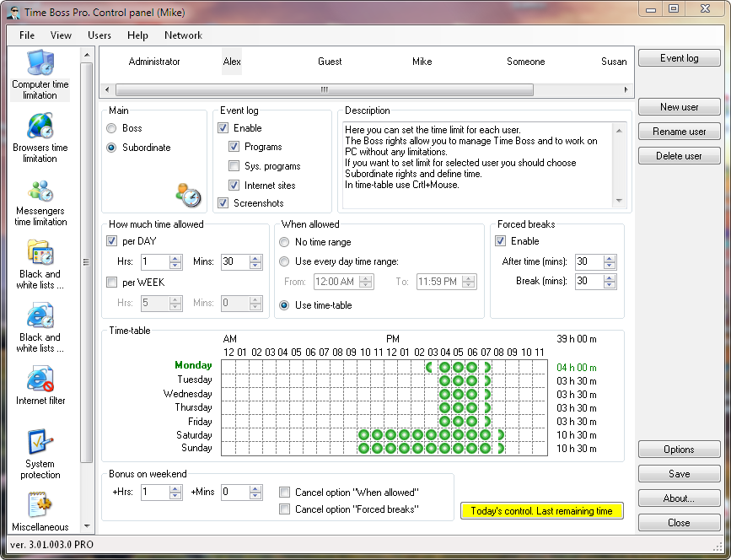This screenshot has height=560, width=731.
Task: Open the folder-icon Black and white lists
Action: 40,265
